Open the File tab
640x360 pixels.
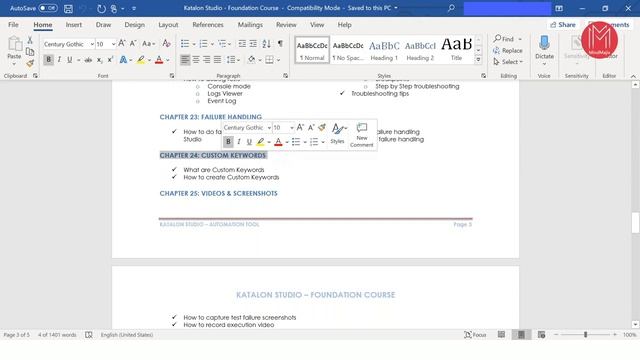point(13,25)
